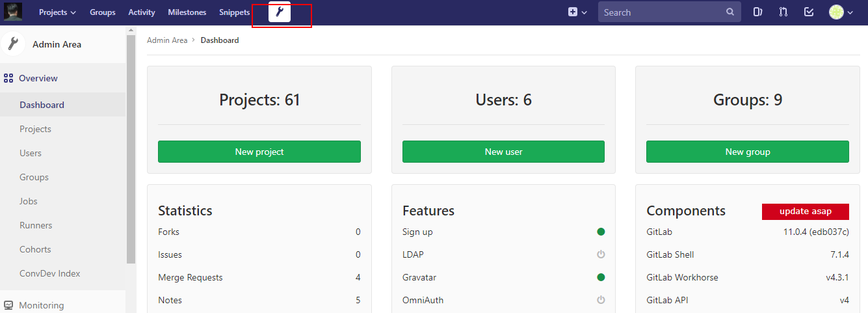Click the OmniAuth power-off status icon
Viewport: 868px width, 313px height.
tap(601, 300)
